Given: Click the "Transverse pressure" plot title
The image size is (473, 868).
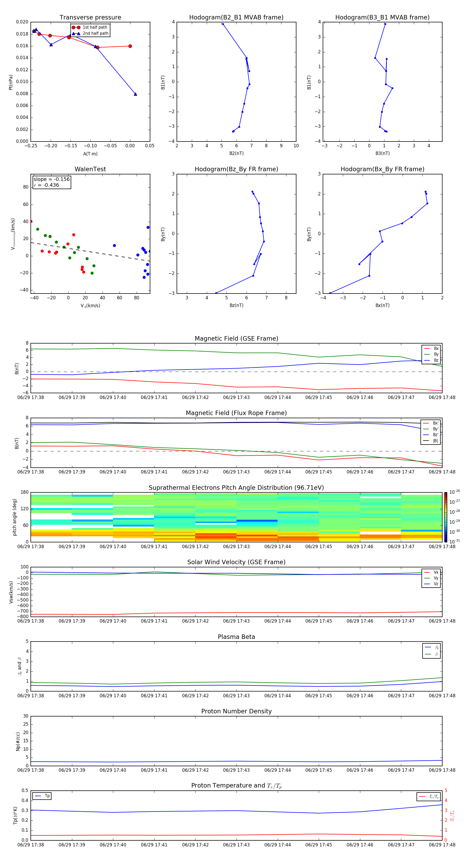Looking at the screenshot, I should point(90,18).
